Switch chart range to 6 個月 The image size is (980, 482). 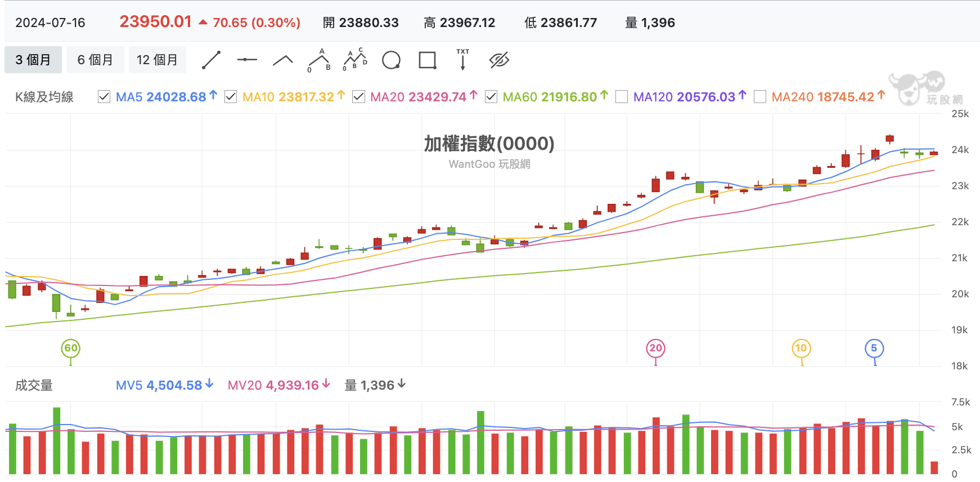[95, 60]
